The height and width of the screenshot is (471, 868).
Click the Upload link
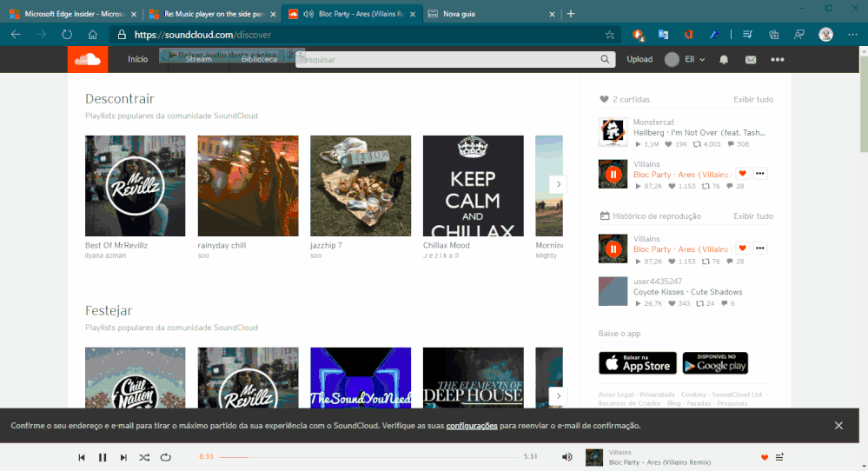[x=639, y=59]
